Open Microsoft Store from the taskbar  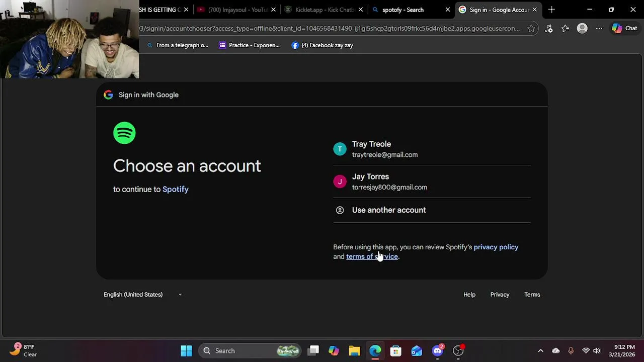[396, 351]
